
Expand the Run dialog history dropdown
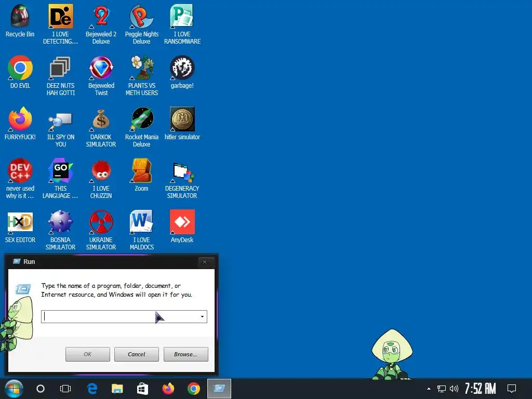point(202,316)
